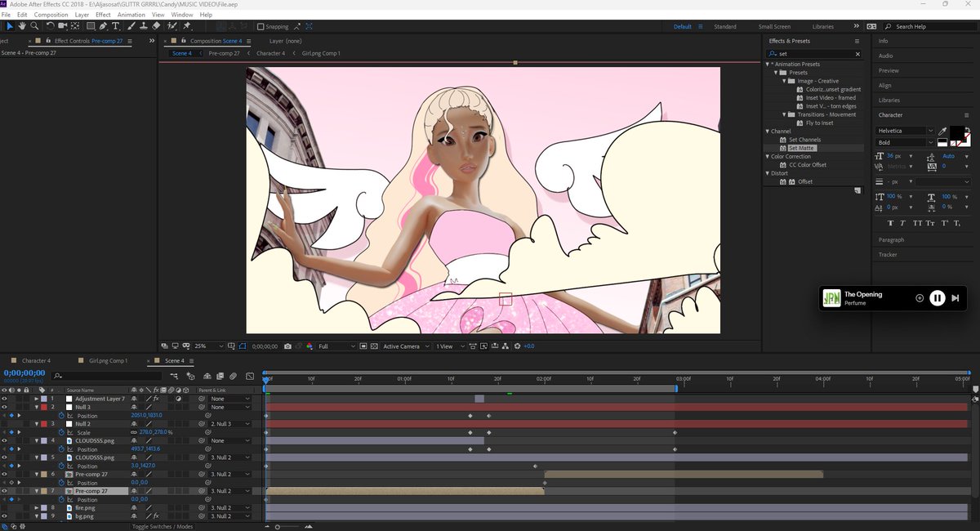Pause The Opening in media overlay
Screen dimensions: 980x531
pyautogui.click(x=938, y=298)
